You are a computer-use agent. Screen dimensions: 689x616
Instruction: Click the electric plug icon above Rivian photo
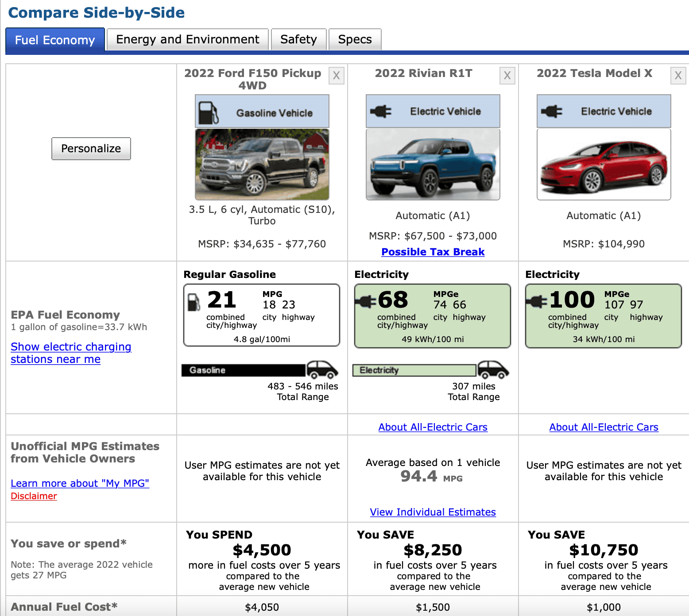(x=381, y=111)
